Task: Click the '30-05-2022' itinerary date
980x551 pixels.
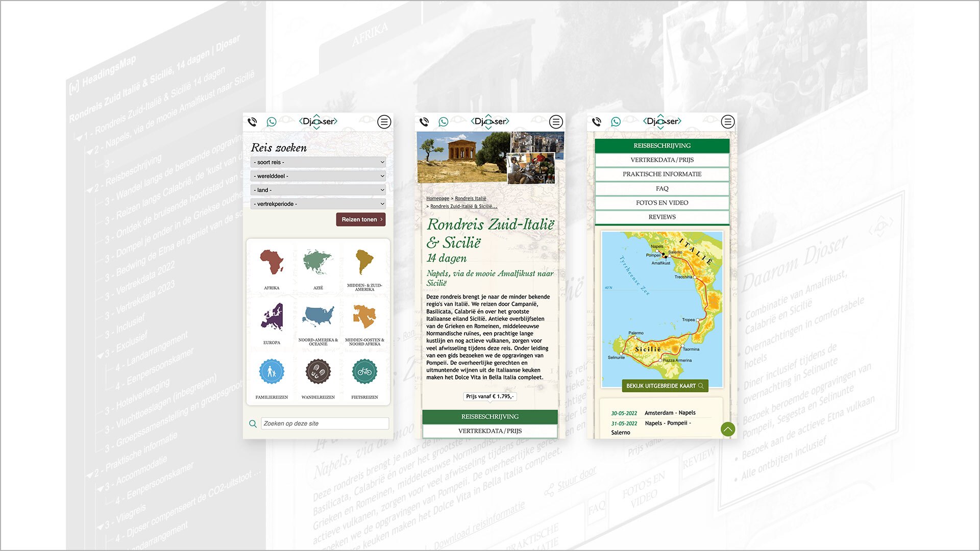Action: point(624,413)
